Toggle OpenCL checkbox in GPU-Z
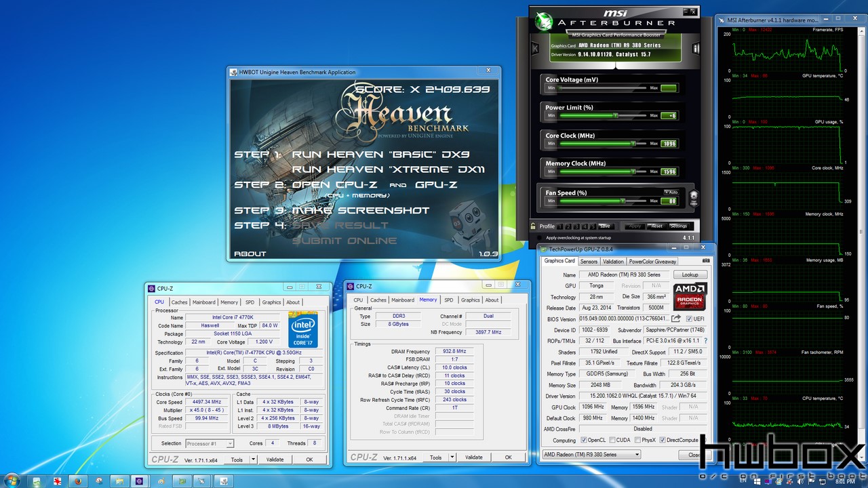This screenshot has width=868, height=488. (584, 440)
